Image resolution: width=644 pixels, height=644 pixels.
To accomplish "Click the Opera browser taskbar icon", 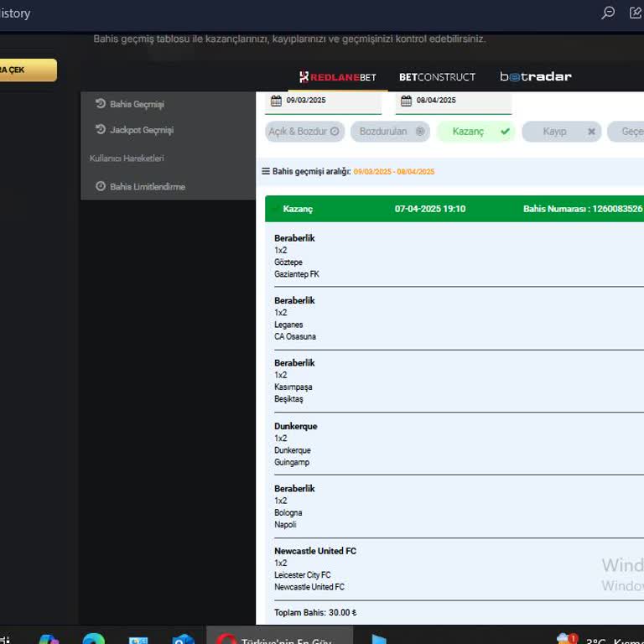I will (226, 638).
